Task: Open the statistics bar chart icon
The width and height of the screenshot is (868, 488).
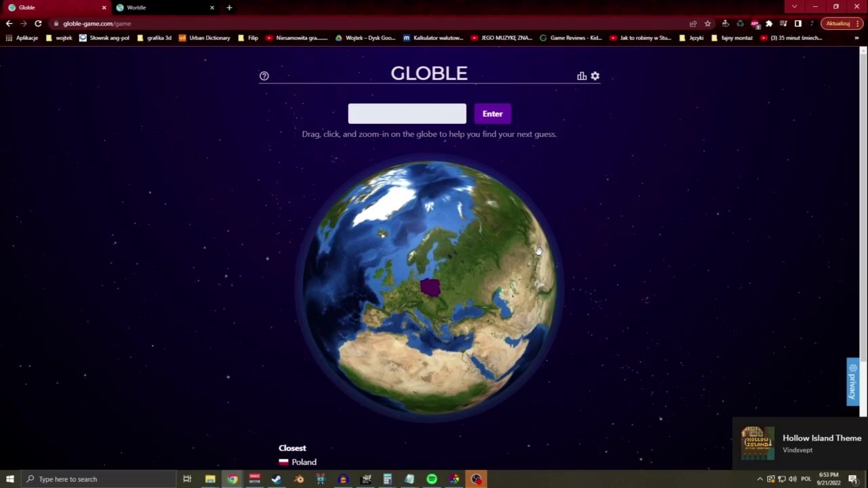Action: (x=582, y=76)
